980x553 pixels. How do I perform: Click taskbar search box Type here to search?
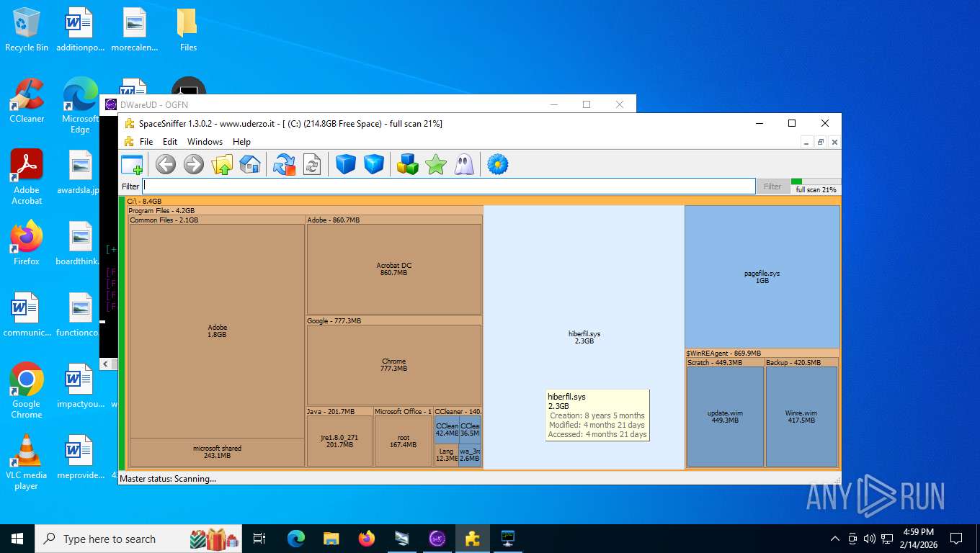140,539
